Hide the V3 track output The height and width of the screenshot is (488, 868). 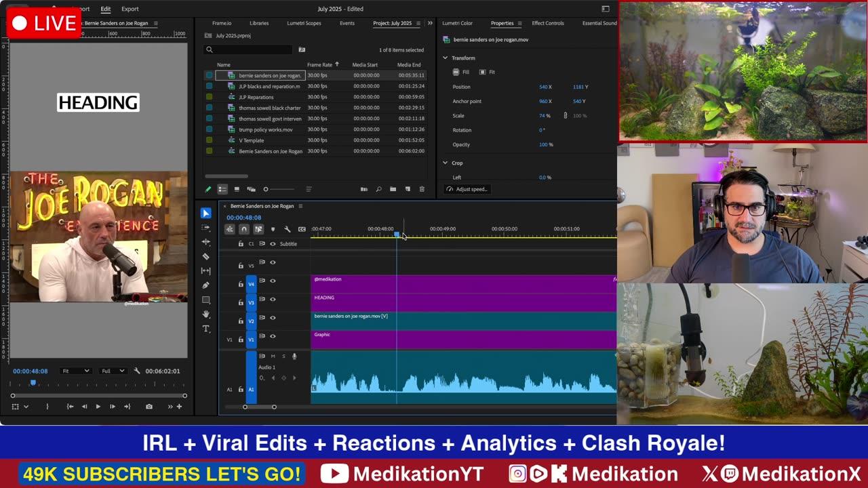coord(273,299)
